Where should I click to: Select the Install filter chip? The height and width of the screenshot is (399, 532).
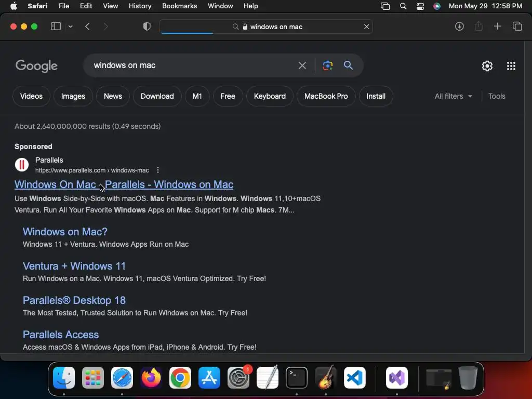[376, 96]
